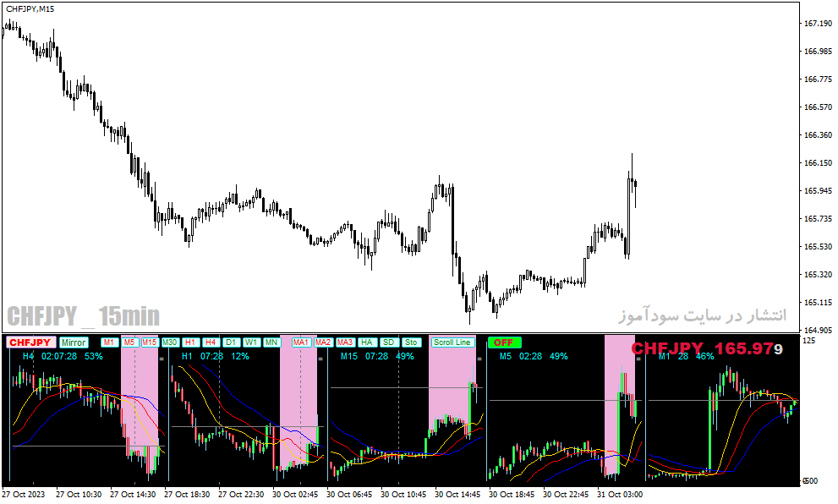Click the 167.190 price label
Viewport: 838px width, 504px height.
(x=819, y=24)
